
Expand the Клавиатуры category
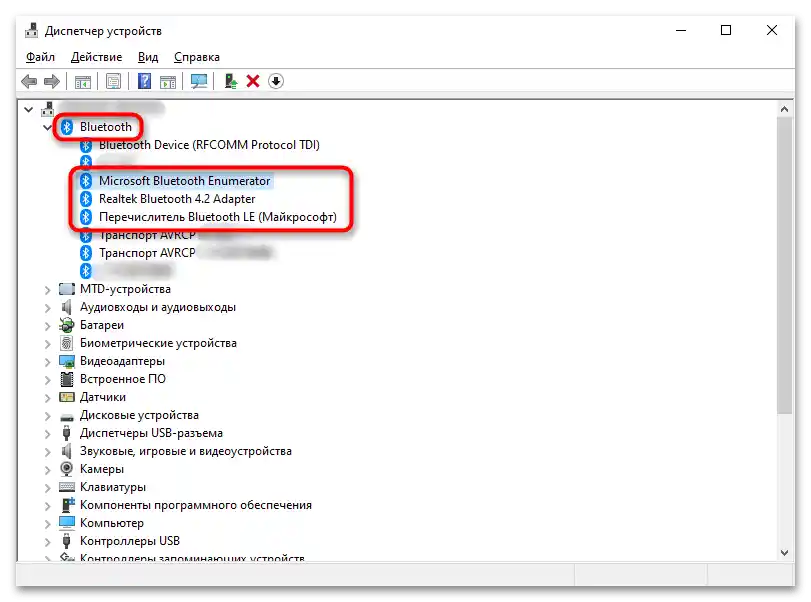[48, 488]
